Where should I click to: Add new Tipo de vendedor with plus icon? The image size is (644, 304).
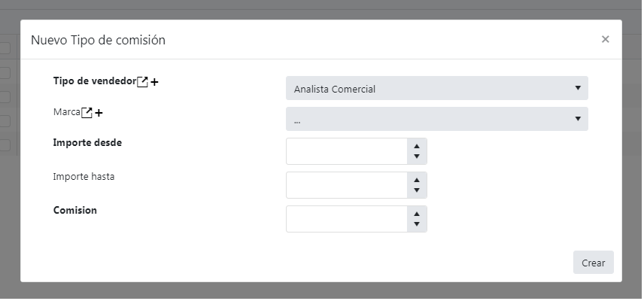click(154, 82)
